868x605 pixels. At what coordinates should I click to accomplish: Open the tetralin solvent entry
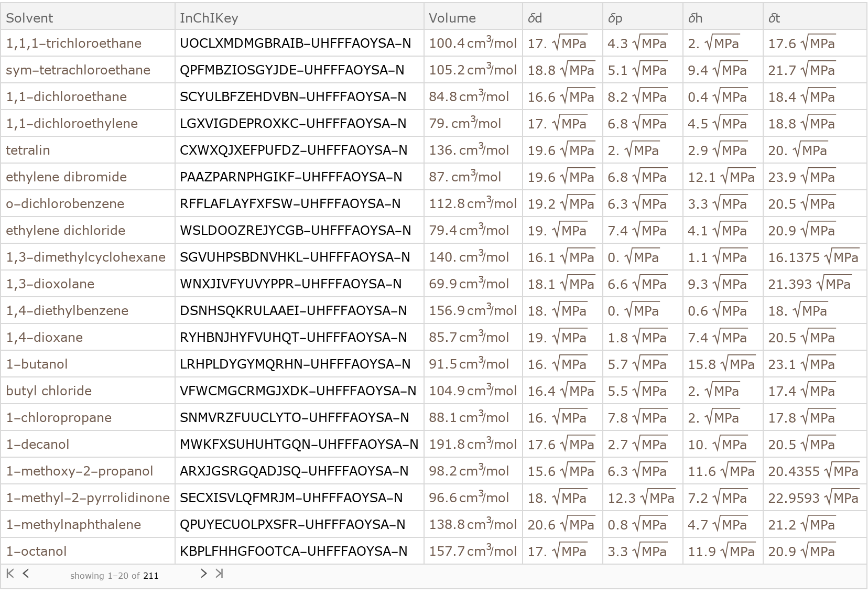click(x=28, y=150)
